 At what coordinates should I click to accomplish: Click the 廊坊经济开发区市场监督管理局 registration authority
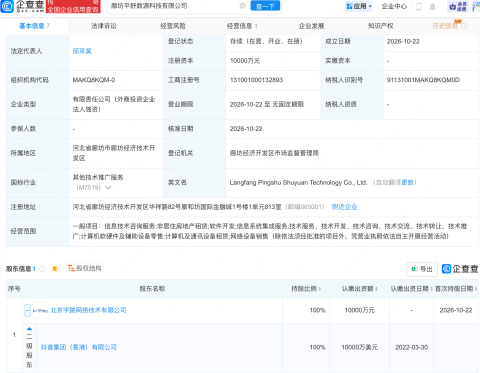point(274,153)
